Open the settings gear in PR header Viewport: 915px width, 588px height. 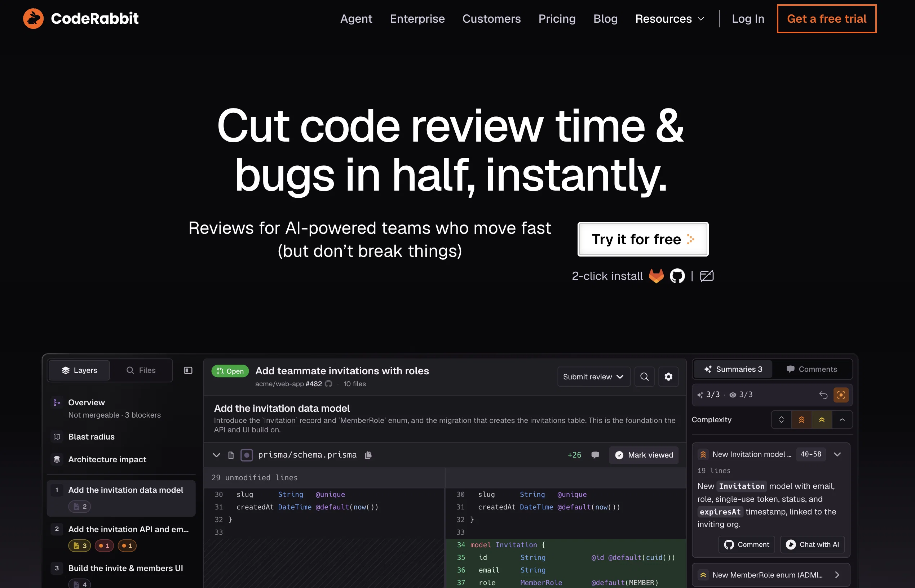[x=668, y=377]
